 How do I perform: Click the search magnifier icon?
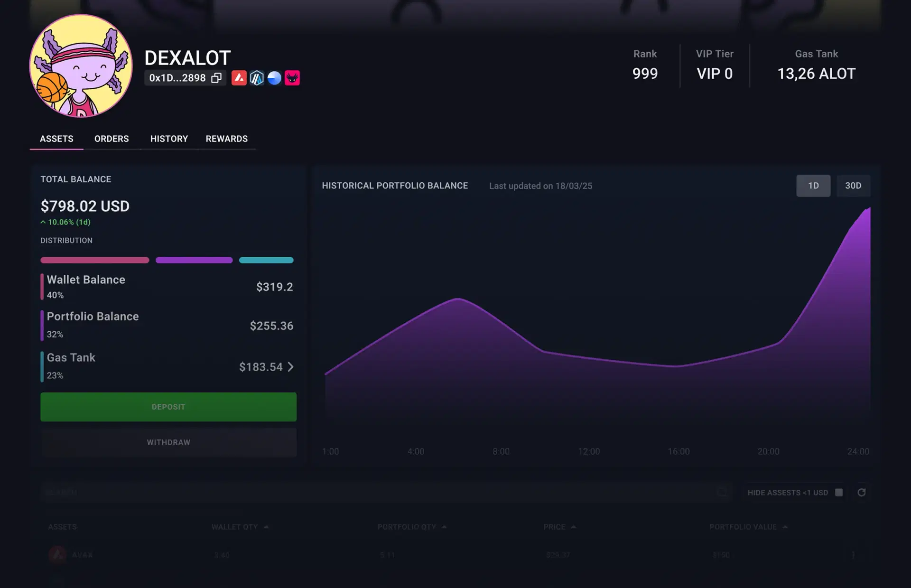723,492
